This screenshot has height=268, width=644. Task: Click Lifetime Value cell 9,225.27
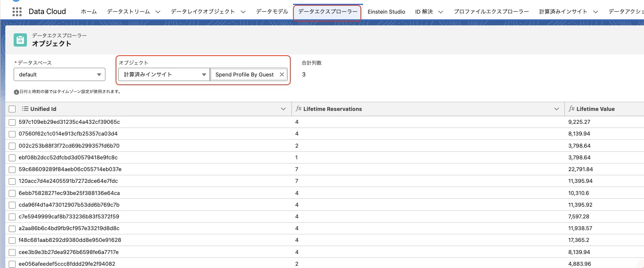[579, 122]
